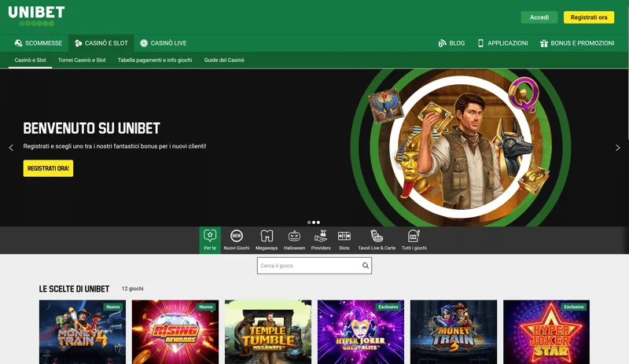This screenshot has width=629, height=364.
Task: Select the Per te category icon
Action: pyautogui.click(x=210, y=240)
